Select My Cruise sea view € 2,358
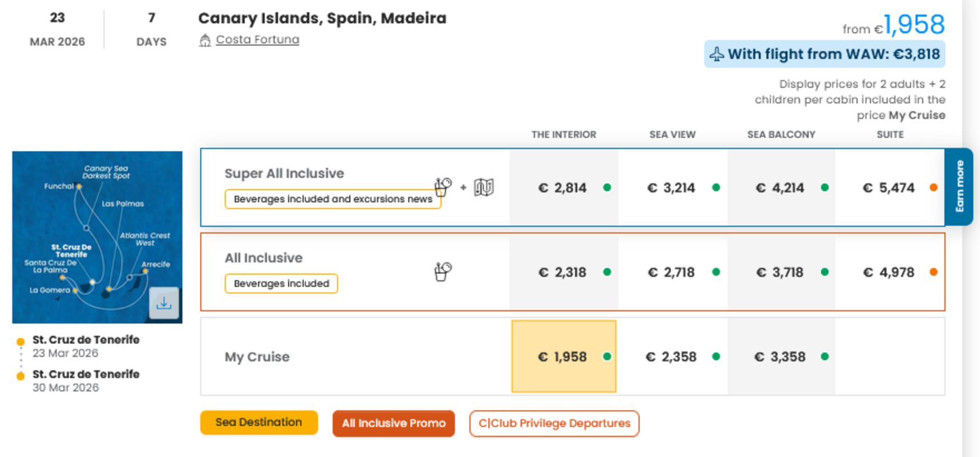Image resolution: width=980 pixels, height=457 pixels. tap(672, 357)
